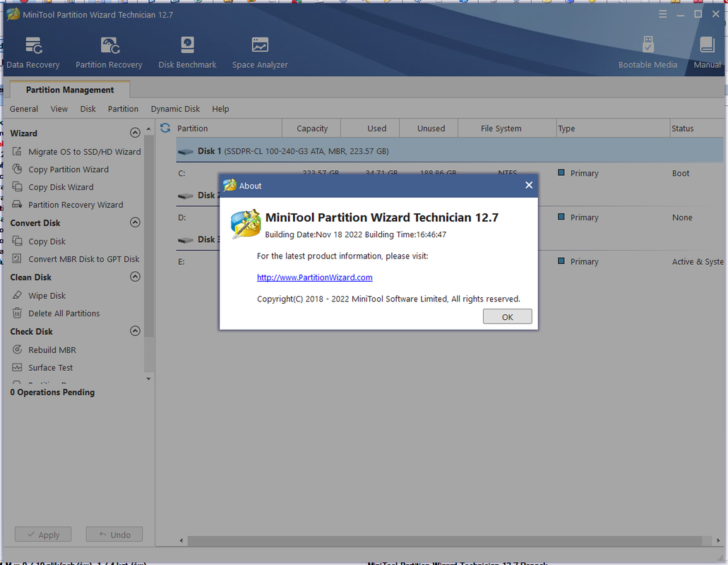Click the Unused column header
This screenshot has width=728, height=565.
pos(429,128)
